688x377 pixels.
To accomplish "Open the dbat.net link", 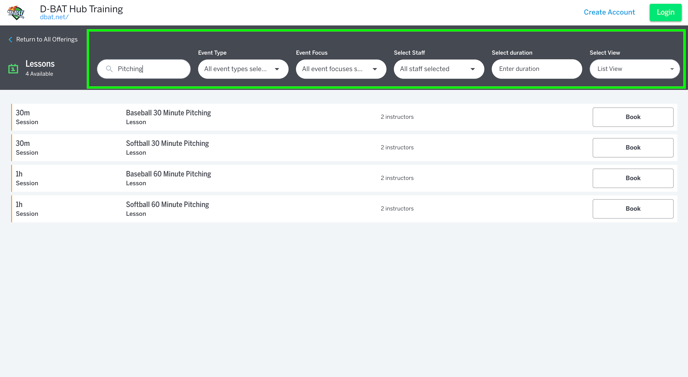I will point(54,17).
